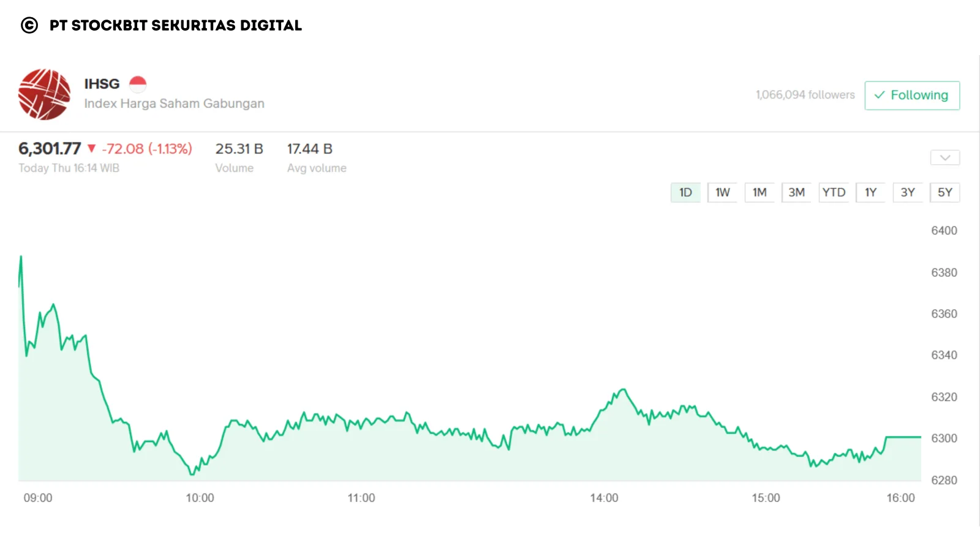Click the Volume label
The image size is (980, 551).
[x=234, y=168]
